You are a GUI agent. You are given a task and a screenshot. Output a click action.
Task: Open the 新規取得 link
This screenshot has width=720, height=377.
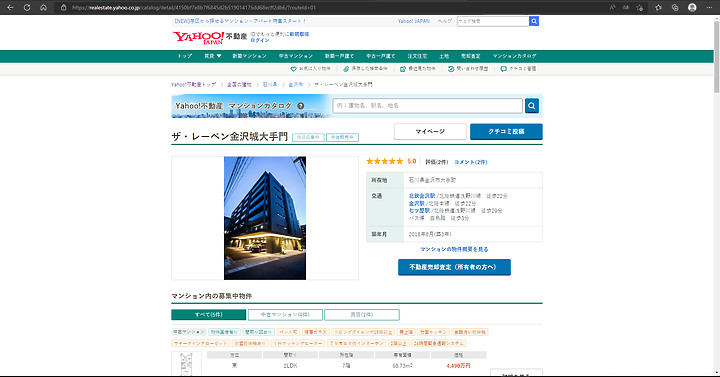299,34
